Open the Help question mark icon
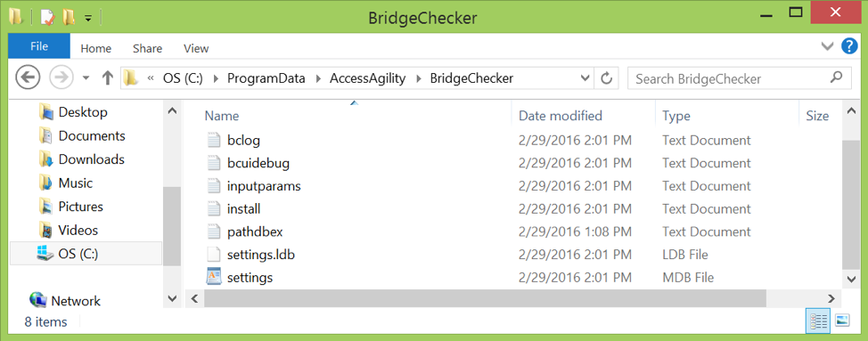Viewport: 868px width, 341px height. click(x=849, y=46)
